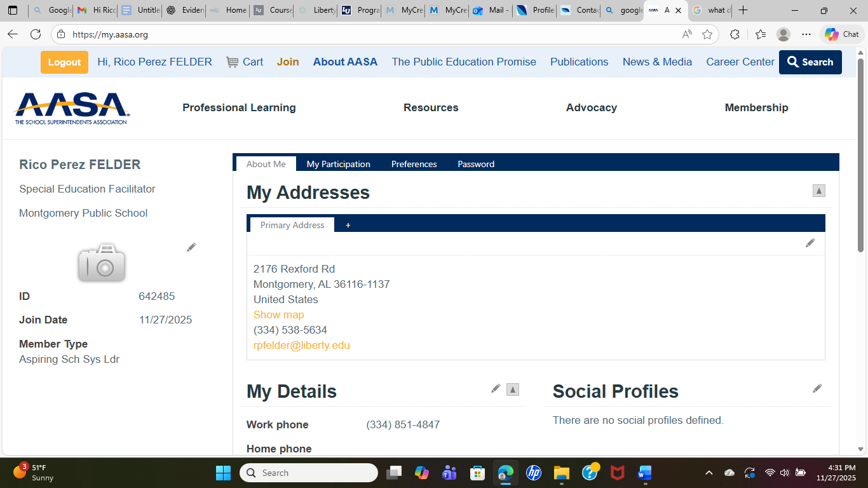Click the rpfelder@liberty.edu email link
The image size is (868, 488).
pos(301,345)
